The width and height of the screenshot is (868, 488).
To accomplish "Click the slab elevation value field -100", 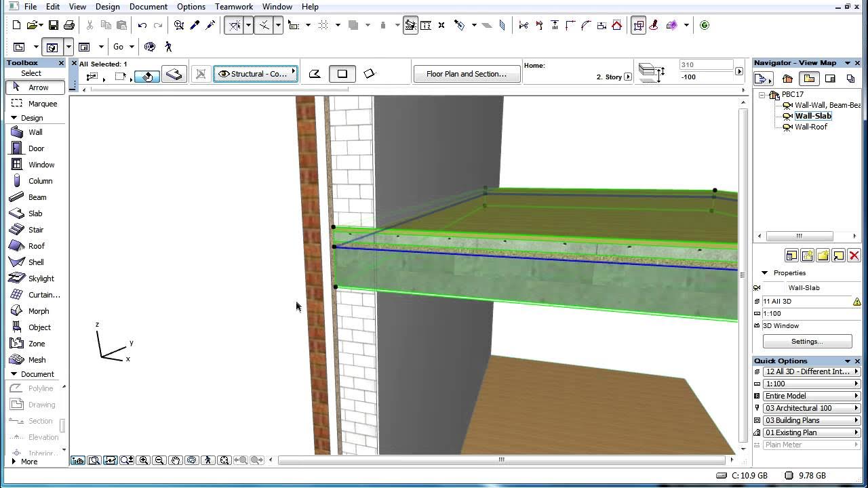I will click(x=705, y=77).
